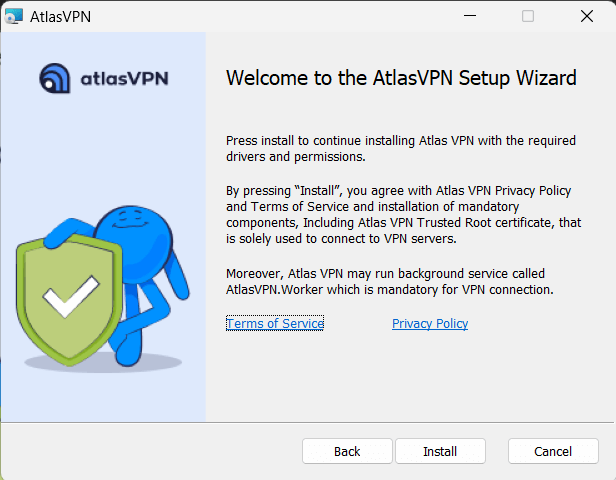Click the atlasVPN logo symbol in sidebar
Viewport: 616px width, 480px height.
coord(55,78)
